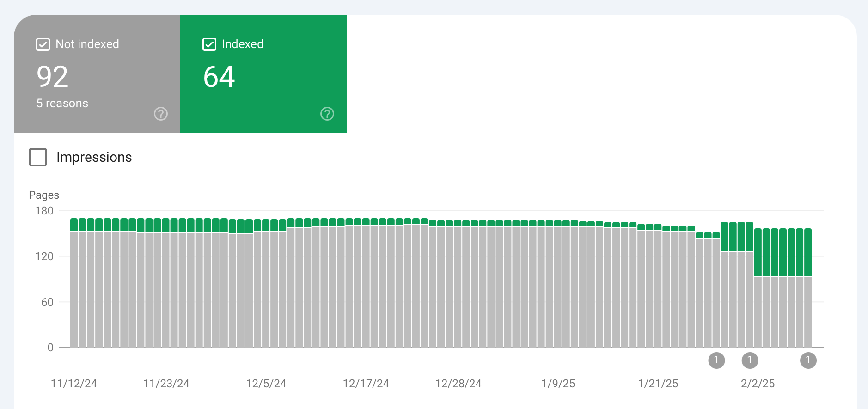The image size is (868, 409).
Task: Click the Pages axis title
Action: click(x=44, y=195)
